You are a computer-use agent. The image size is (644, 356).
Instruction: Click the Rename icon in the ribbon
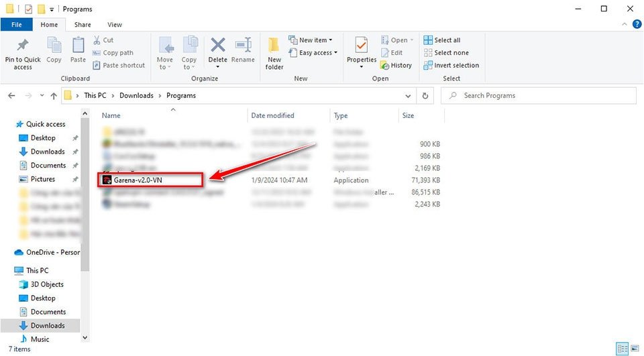point(243,45)
